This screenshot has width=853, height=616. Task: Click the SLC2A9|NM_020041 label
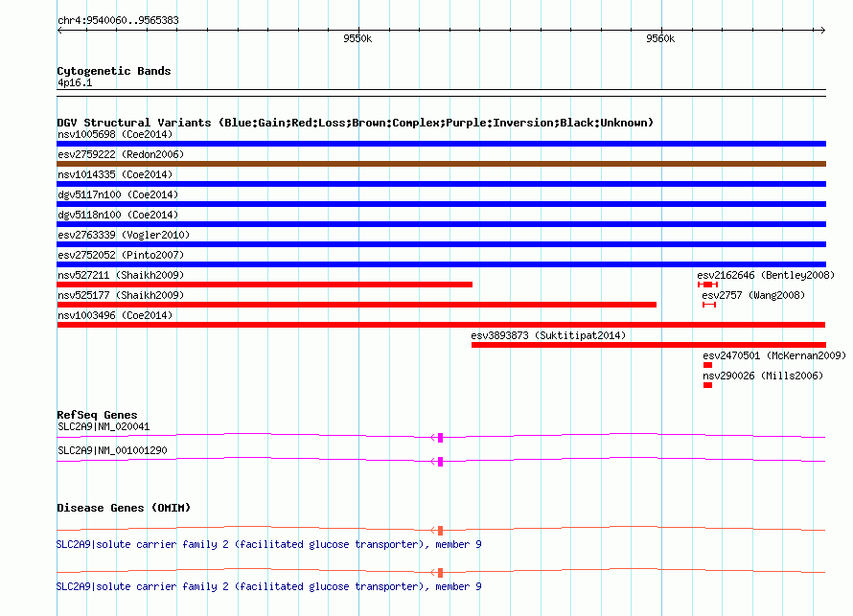(x=104, y=427)
